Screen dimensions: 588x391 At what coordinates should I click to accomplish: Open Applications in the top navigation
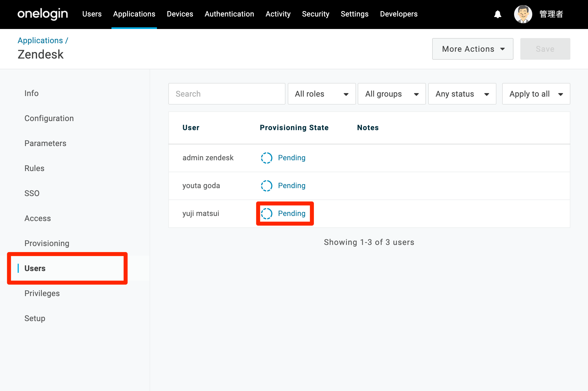pos(134,14)
